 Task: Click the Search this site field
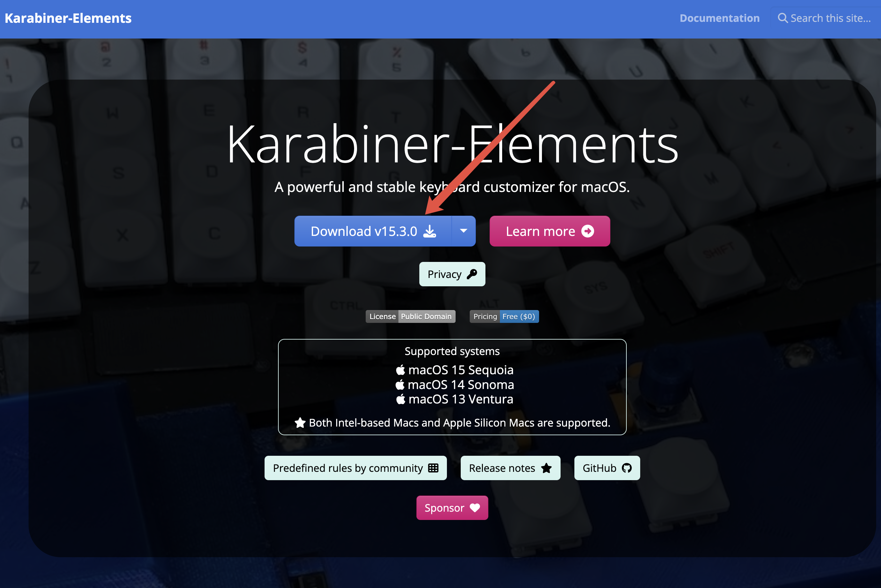pos(825,18)
